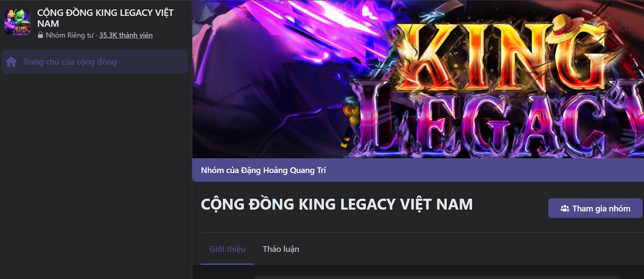The image size is (644, 279).
Task: Click the Nhóm Riêng tư privacy label
Action: 69,35
